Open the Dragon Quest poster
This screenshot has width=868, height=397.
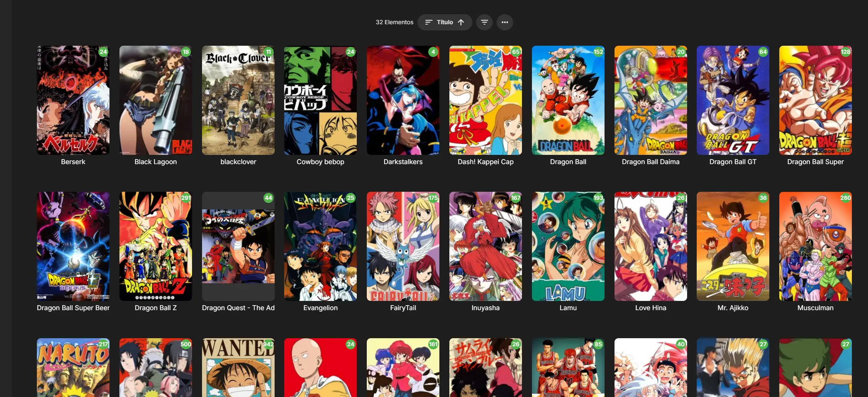pyautogui.click(x=238, y=246)
